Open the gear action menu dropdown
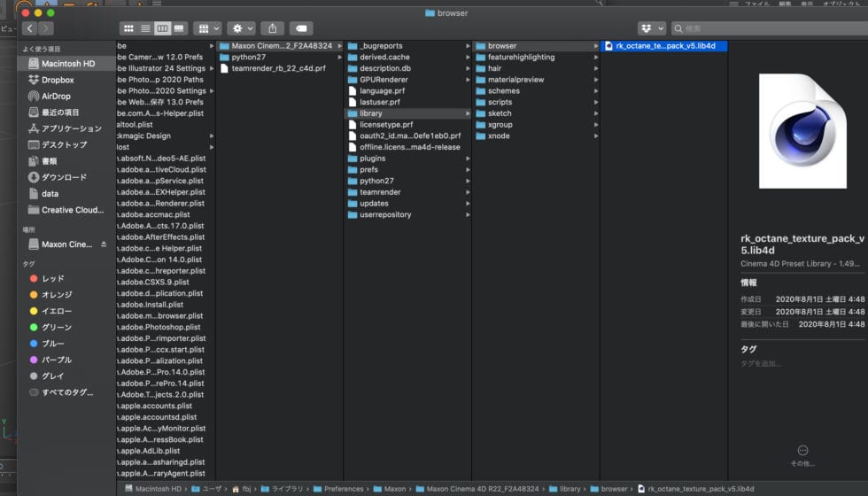Viewport: 868px width, 496px height. tap(240, 28)
